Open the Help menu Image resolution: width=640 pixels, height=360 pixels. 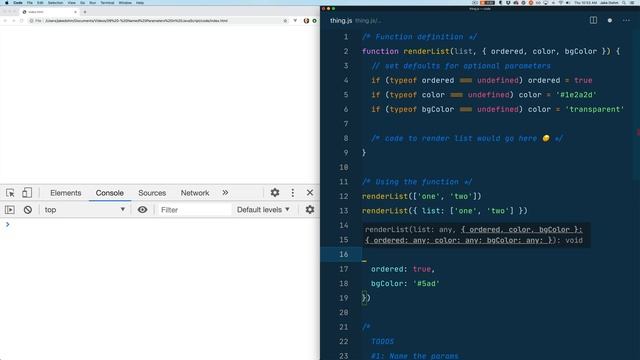point(140,3)
